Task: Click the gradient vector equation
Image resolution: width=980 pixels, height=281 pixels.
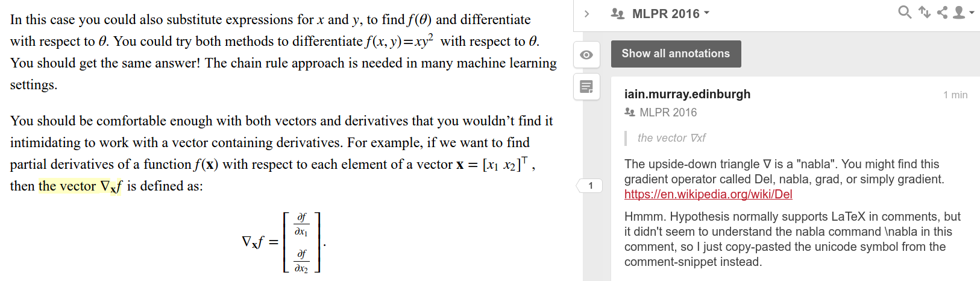Action: tap(283, 242)
